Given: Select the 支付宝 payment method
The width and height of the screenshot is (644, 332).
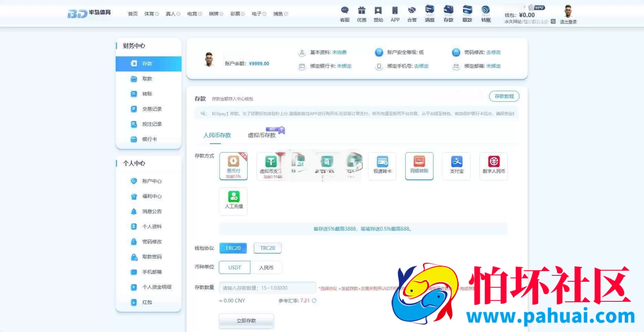Looking at the screenshot, I should (457, 166).
